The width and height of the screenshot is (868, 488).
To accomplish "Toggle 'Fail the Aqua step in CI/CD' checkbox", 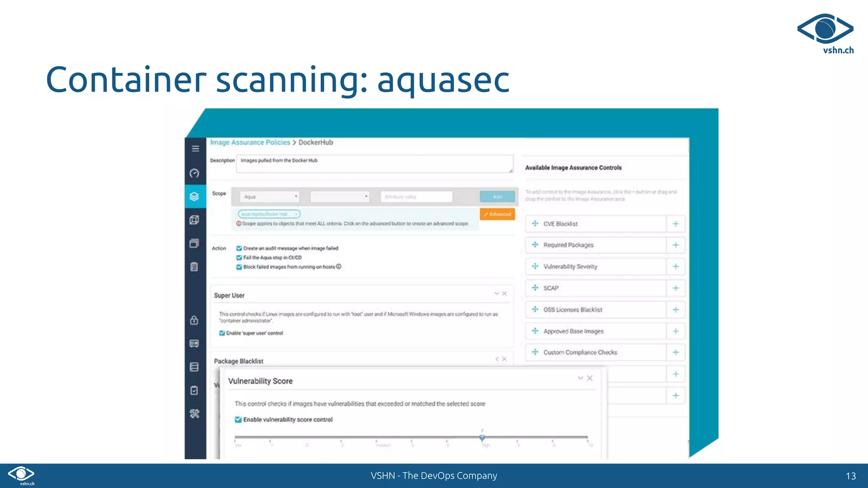I will (x=239, y=258).
